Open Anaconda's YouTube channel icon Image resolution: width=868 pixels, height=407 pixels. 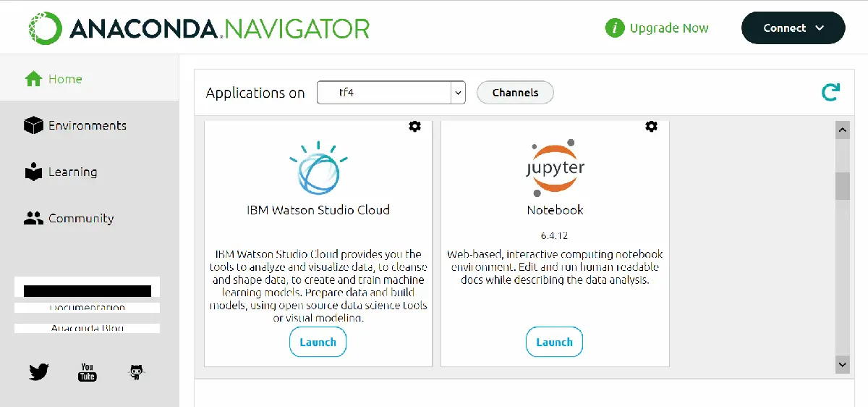88,372
